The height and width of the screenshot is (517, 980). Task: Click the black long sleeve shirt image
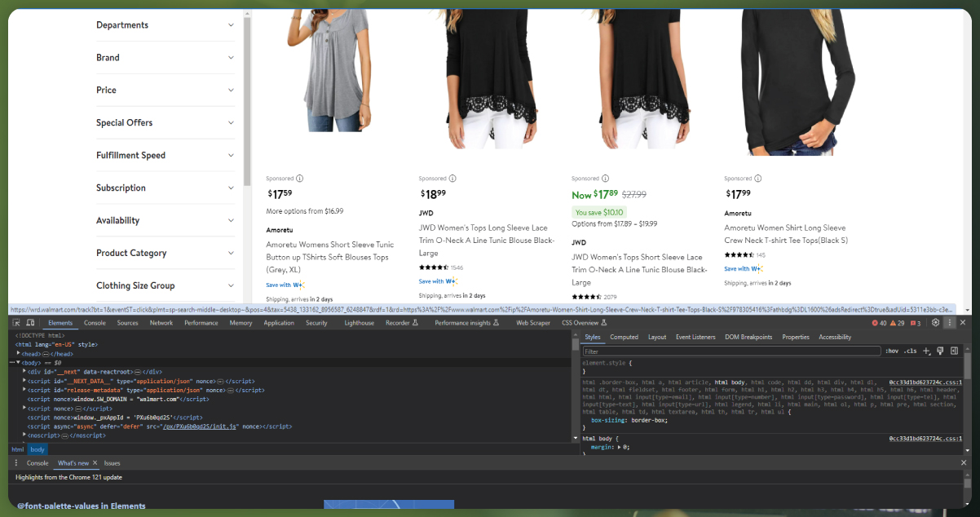tap(801, 82)
